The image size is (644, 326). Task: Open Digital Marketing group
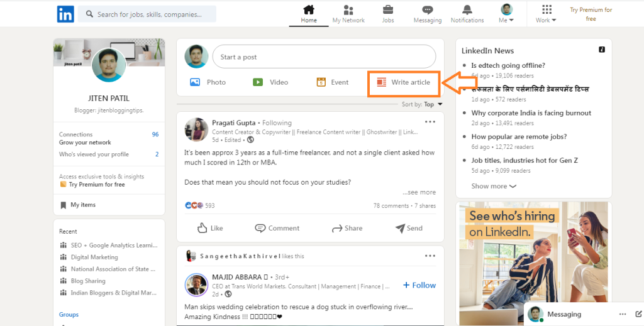[89, 257]
